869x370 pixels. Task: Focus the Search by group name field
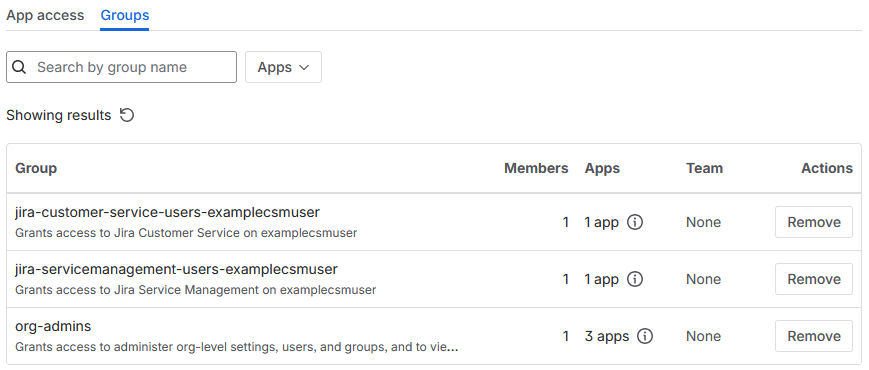[x=121, y=67]
